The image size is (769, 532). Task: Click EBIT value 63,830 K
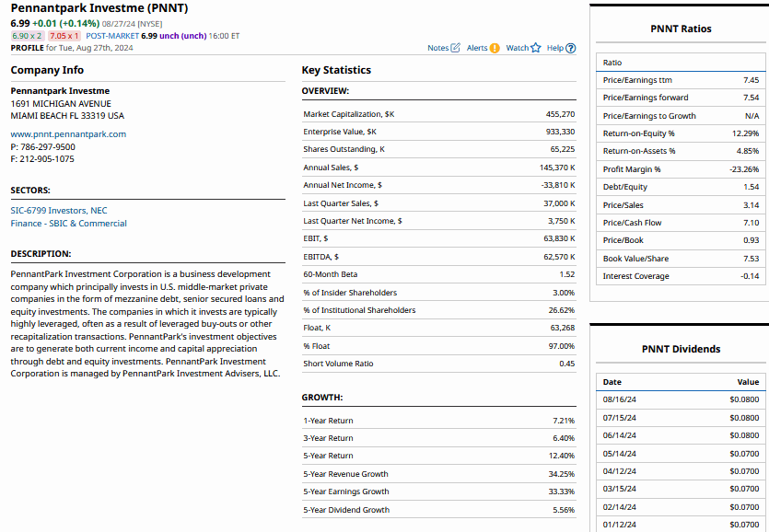point(559,238)
